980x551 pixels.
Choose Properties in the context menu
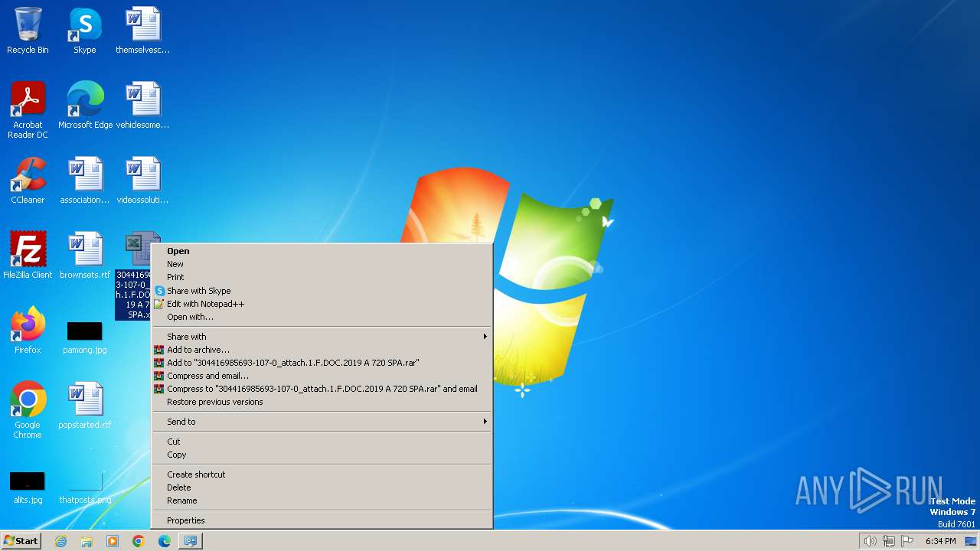(322, 520)
